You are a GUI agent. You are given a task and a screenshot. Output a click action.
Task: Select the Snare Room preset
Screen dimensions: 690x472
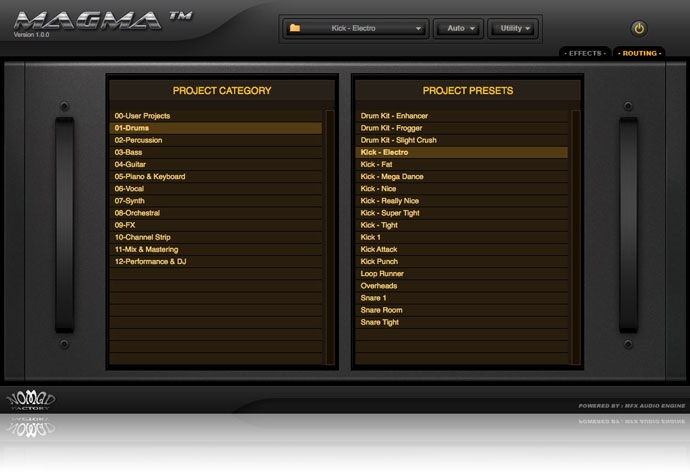pyautogui.click(x=382, y=310)
